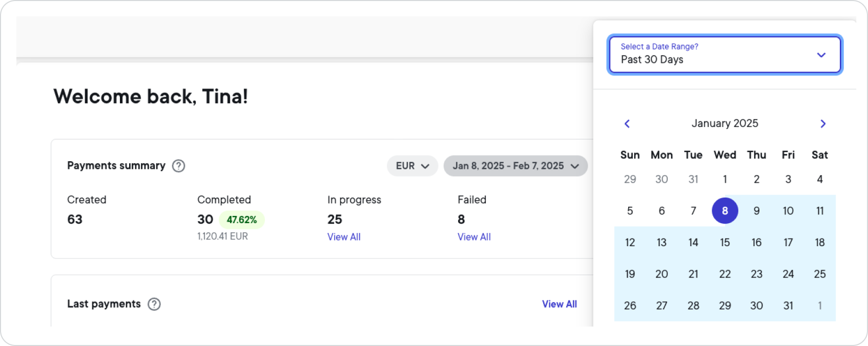The image size is (868, 346).
Task: Click View All under In progress
Action: (x=344, y=237)
